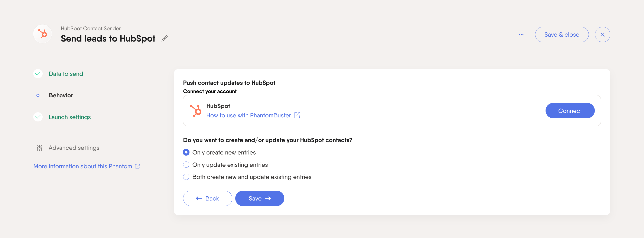
Task: Select the Behavior step
Action: click(61, 95)
